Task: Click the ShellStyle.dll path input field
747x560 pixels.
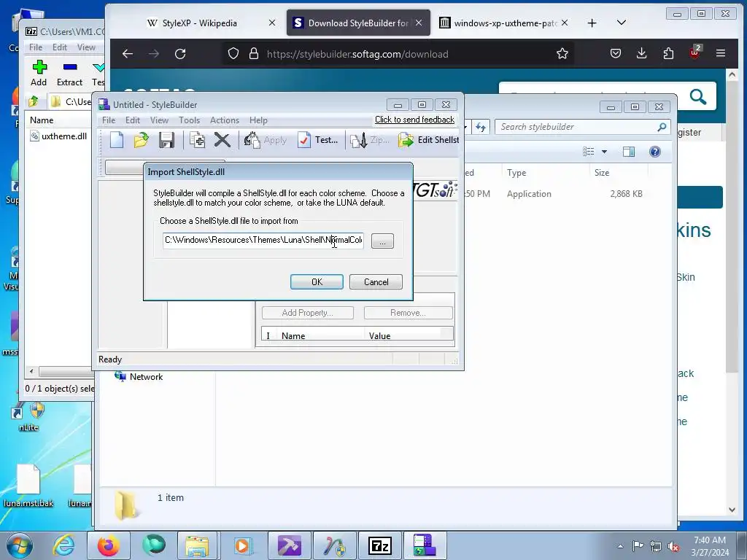Action: [263, 240]
